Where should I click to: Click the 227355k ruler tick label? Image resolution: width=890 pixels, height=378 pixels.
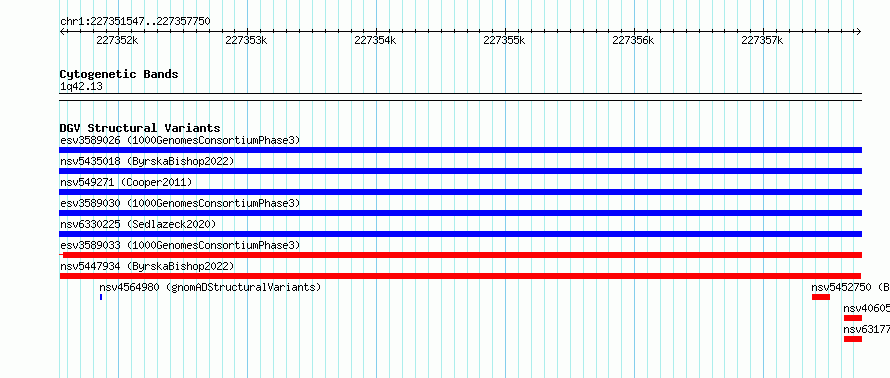click(504, 40)
